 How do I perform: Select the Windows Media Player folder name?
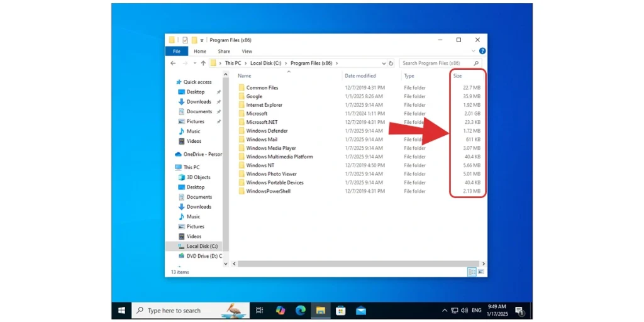click(x=271, y=148)
